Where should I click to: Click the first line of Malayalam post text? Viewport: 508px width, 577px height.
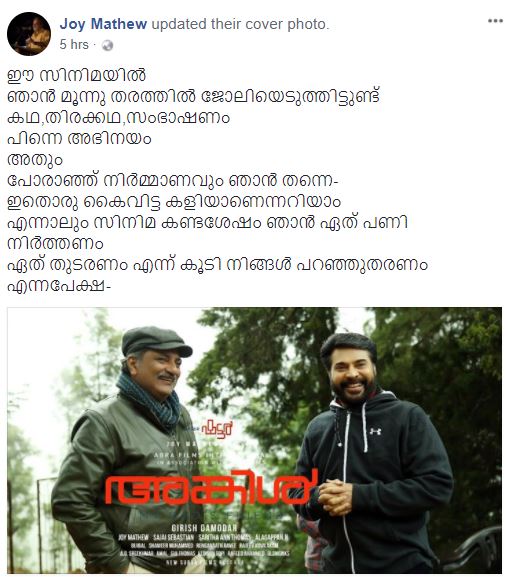[x=77, y=75]
